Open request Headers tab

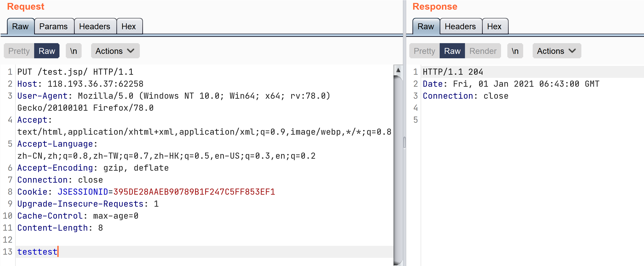tap(95, 27)
